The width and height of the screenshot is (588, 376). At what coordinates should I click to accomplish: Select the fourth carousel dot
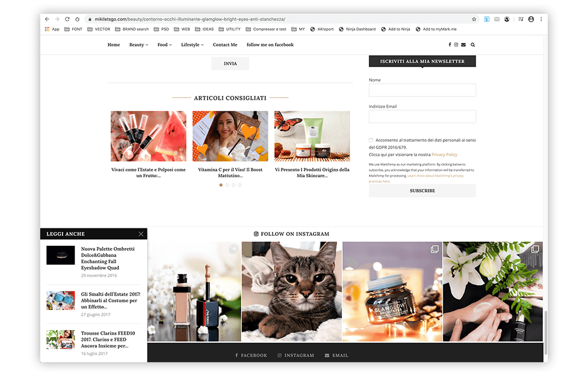coord(240,185)
